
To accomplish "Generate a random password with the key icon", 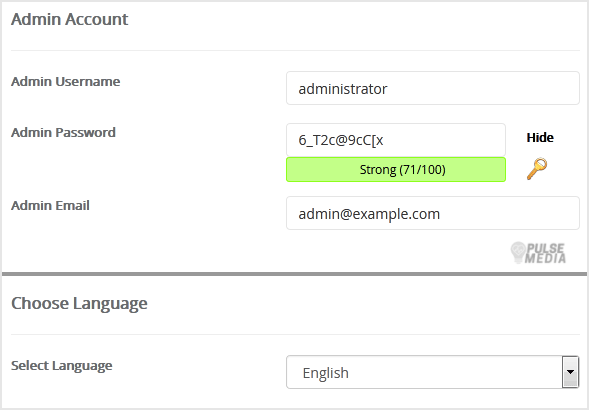I will [x=537, y=169].
